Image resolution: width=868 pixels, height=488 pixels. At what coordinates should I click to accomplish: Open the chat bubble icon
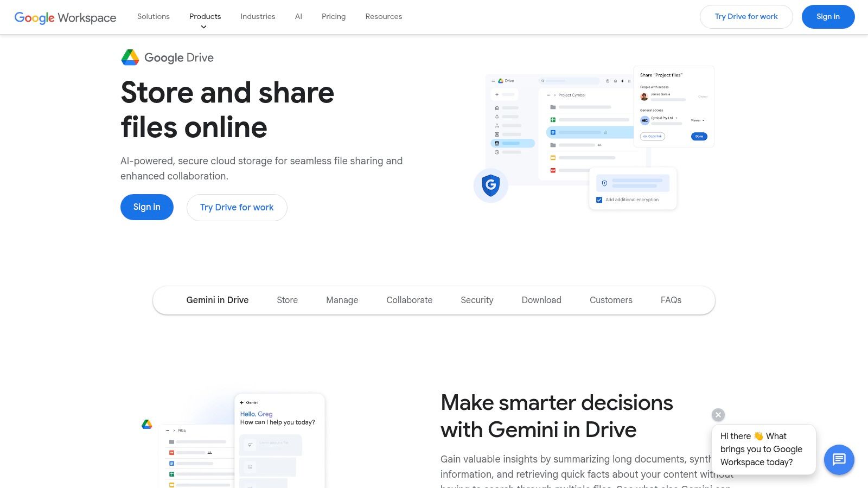pyautogui.click(x=839, y=460)
